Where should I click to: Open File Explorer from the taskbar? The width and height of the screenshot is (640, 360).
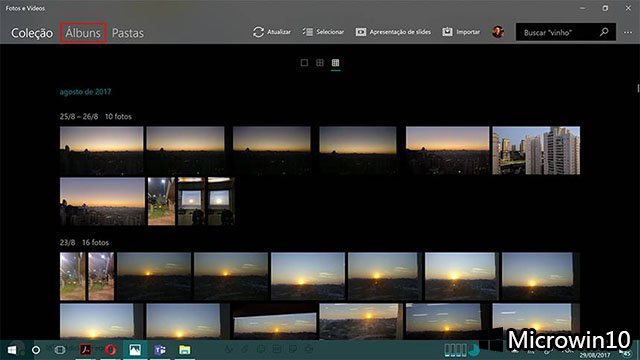(x=184, y=350)
